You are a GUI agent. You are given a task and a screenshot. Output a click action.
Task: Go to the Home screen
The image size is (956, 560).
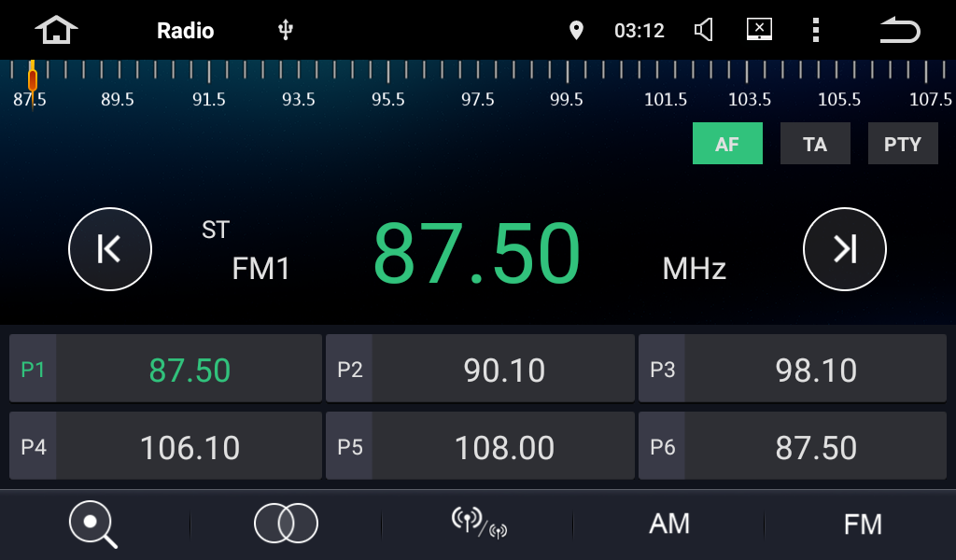point(56,31)
